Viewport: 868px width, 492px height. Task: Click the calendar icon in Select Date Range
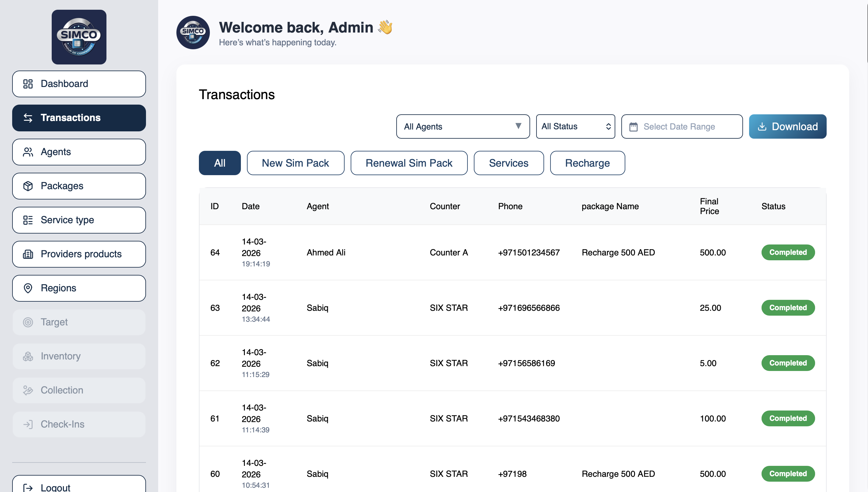634,126
